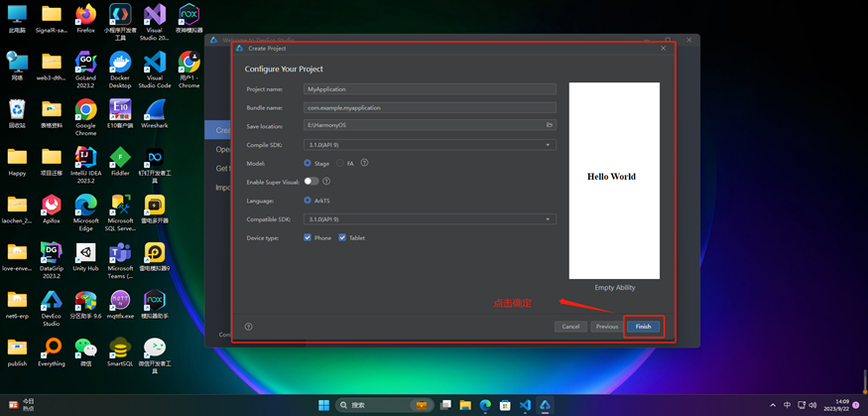Image resolution: width=868 pixels, height=416 pixels.
Task: Show hidden system tray icons chevron
Action: tap(773, 405)
